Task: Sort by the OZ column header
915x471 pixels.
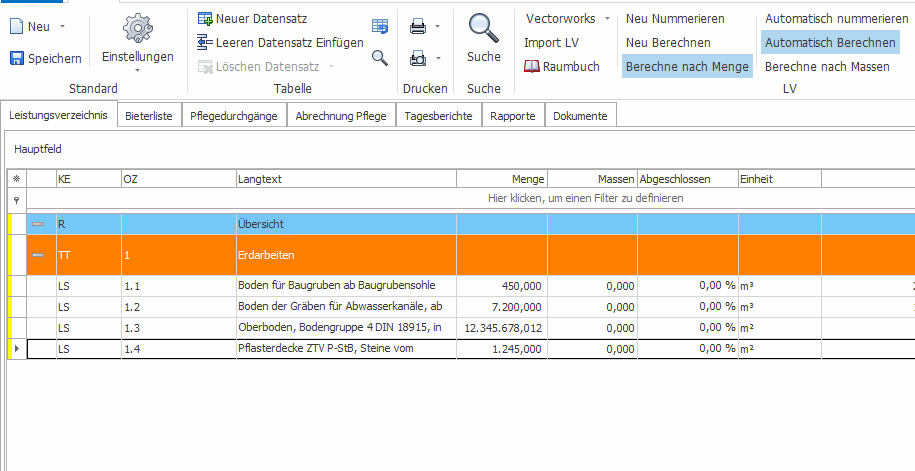Action: coord(178,179)
